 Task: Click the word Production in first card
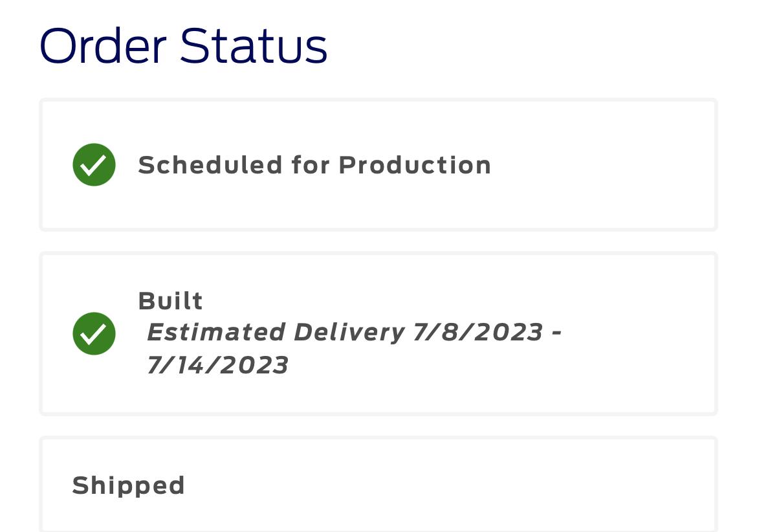coord(415,165)
